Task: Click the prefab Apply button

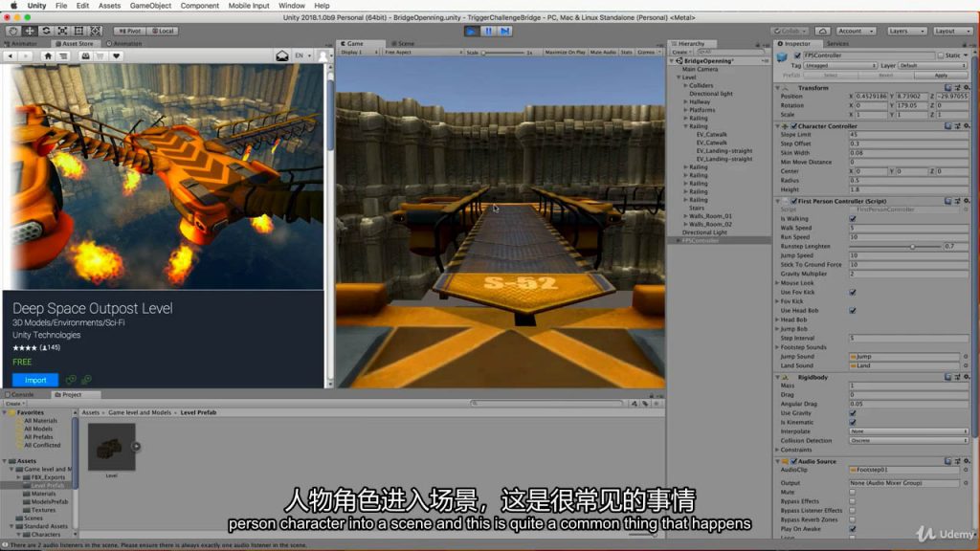Action: pos(941,75)
